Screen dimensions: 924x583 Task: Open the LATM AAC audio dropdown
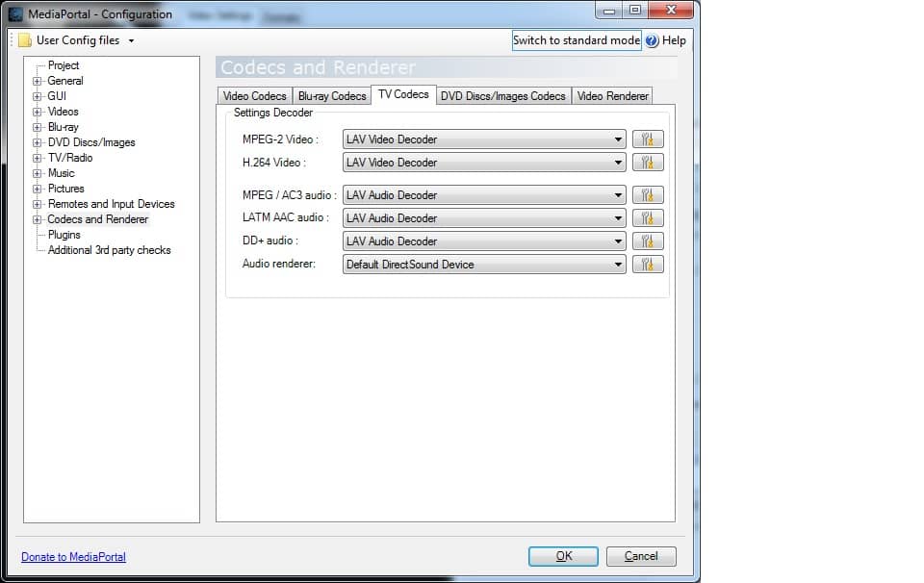pos(484,218)
